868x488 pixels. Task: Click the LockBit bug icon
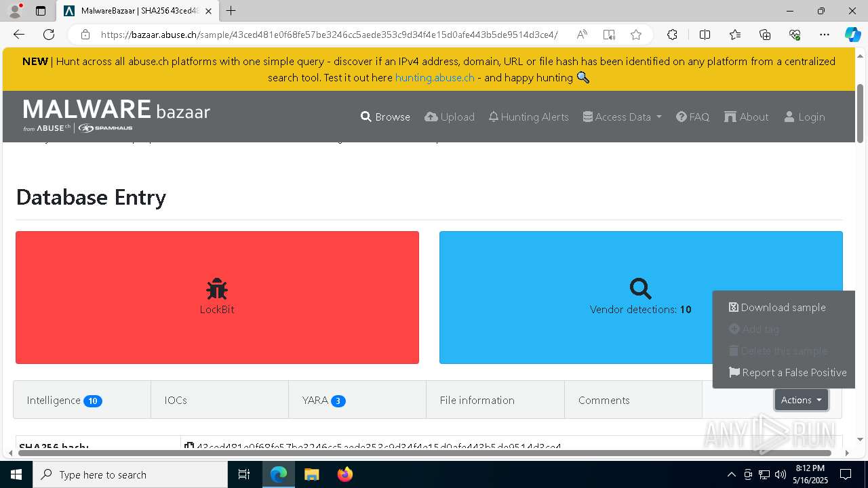217,289
